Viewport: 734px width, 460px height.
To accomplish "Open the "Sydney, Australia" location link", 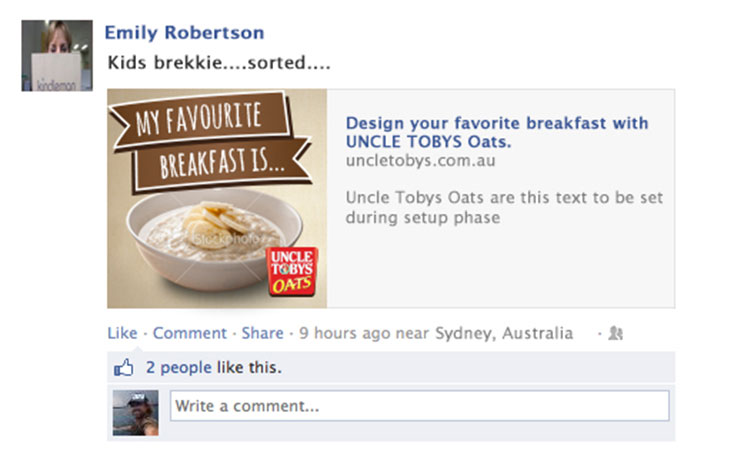I will [x=504, y=333].
